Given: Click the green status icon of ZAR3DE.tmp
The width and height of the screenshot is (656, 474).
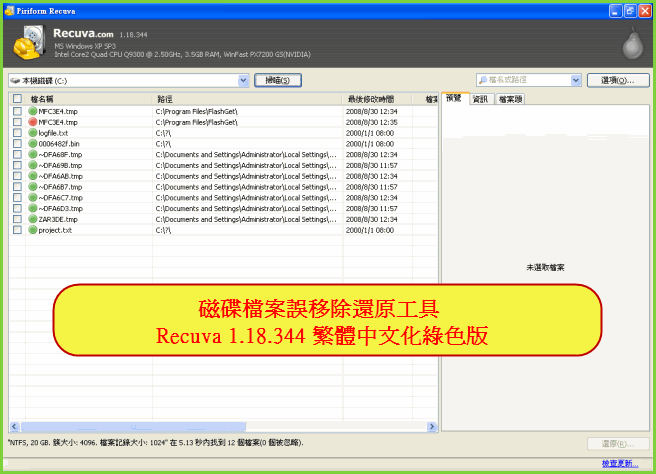Looking at the screenshot, I should [32, 219].
